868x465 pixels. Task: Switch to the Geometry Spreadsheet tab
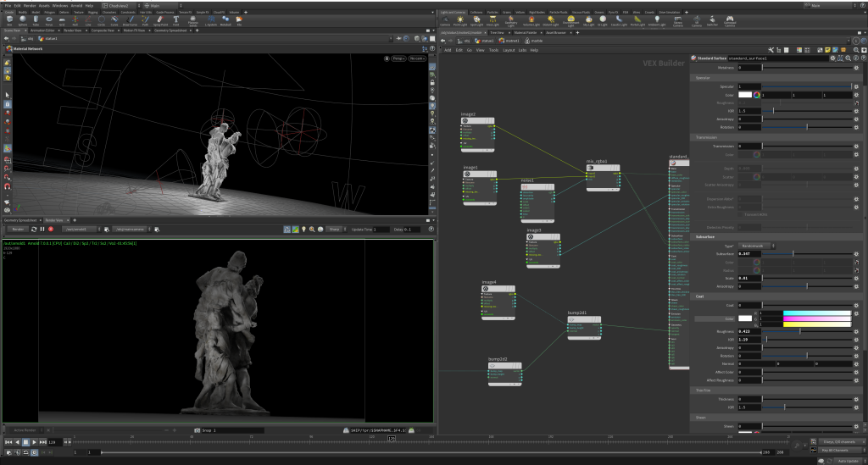pyautogui.click(x=21, y=219)
